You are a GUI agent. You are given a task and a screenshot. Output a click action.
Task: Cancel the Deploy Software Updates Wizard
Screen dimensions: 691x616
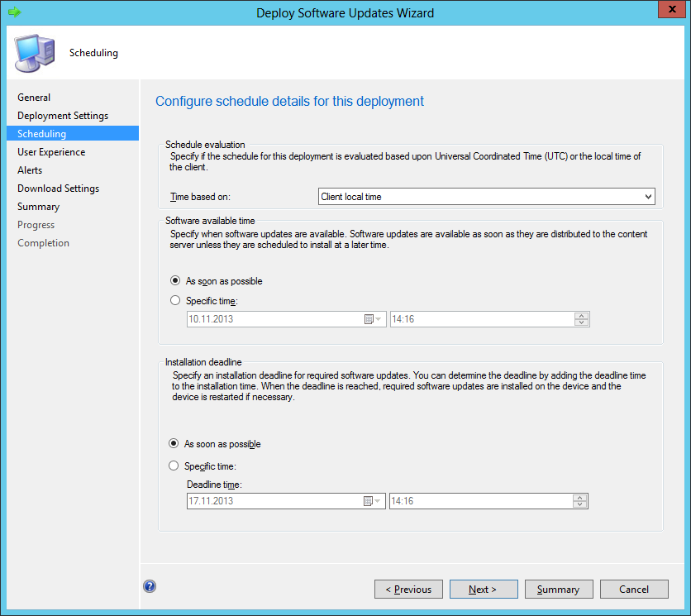pyautogui.click(x=634, y=590)
